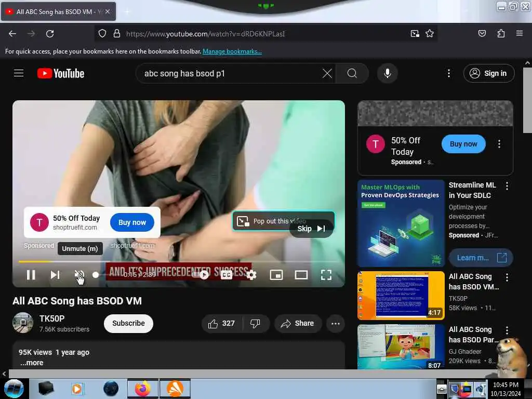The image size is (532, 399).
Task: Open the Firefox application hamburger menu
Action: point(519,33)
